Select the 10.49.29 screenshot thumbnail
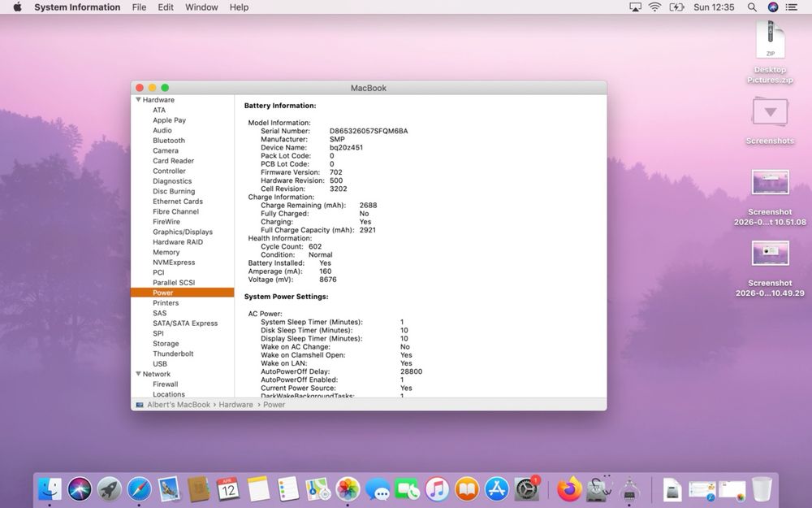Image resolution: width=812 pixels, height=508 pixels. tap(770, 253)
